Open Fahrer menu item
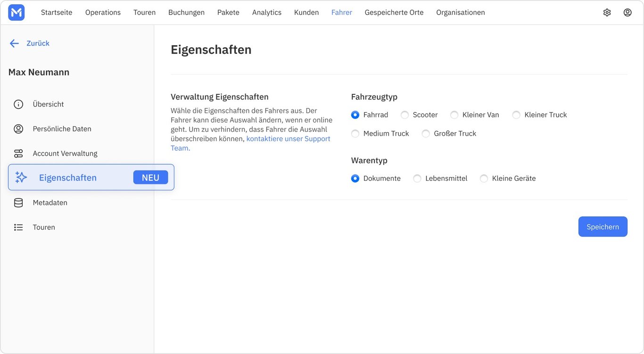This screenshot has width=644, height=354. pyautogui.click(x=342, y=13)
